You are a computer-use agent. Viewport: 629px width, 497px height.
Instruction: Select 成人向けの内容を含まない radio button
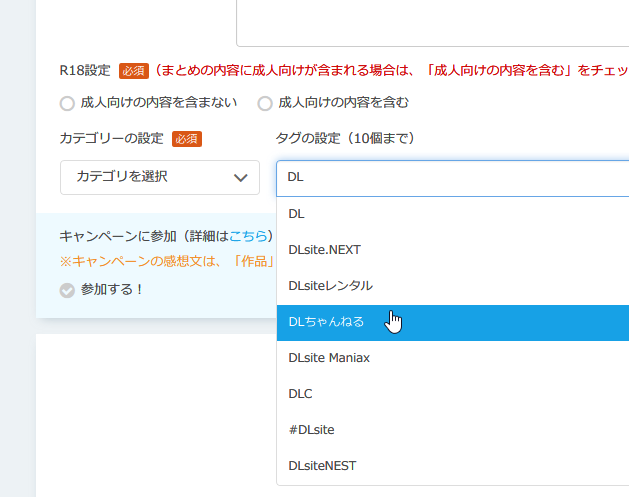(x=67, y=103)
